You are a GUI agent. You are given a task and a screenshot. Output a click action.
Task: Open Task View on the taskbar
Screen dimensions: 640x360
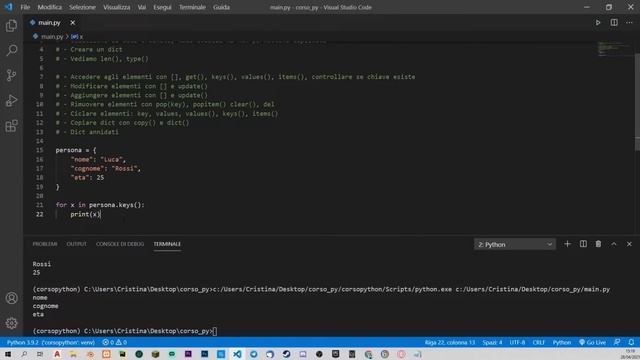tap(40, 354)
